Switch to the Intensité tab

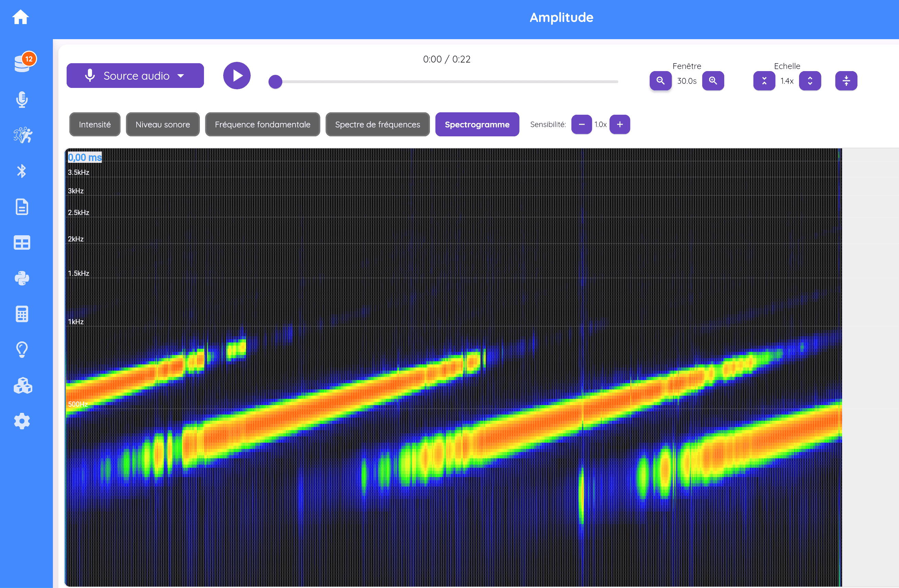(x=95, y=124)
